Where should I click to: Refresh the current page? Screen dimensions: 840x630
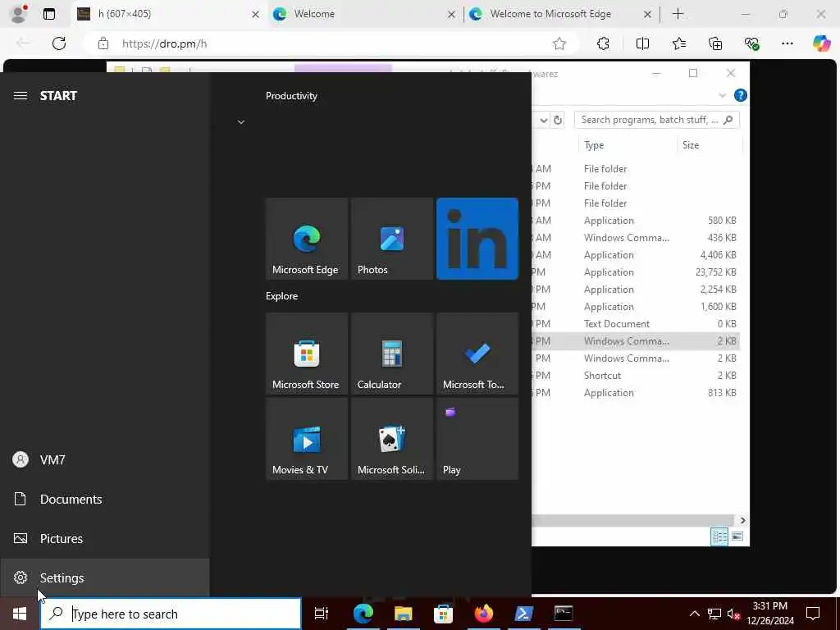[x=59, y=43]
